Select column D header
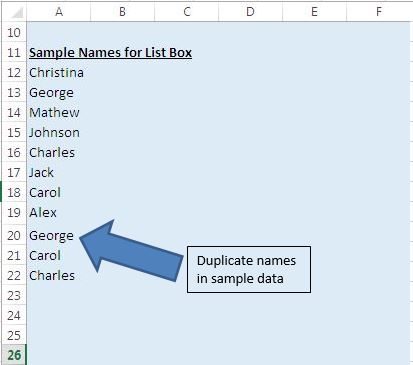The width and height of the screenshot is (413, 365). coord(250,12)
